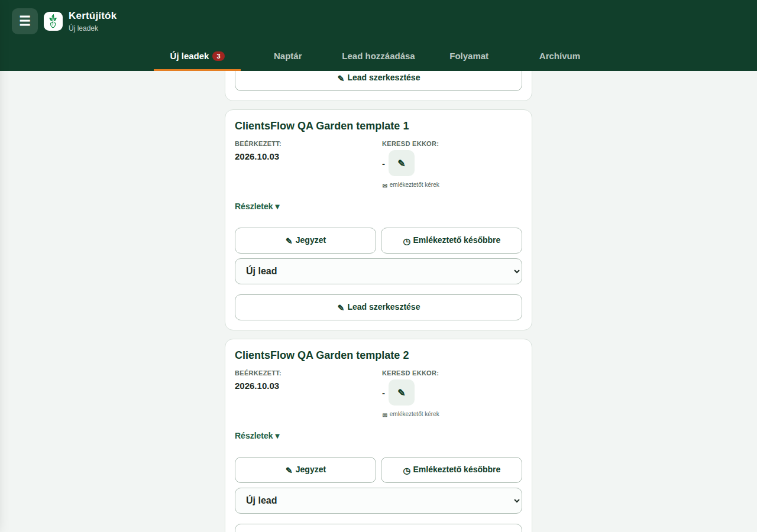This screenshot has height=532, width=757.
Task: Expand Részletek for Garden template 2
Action: (x=257, y=436)
